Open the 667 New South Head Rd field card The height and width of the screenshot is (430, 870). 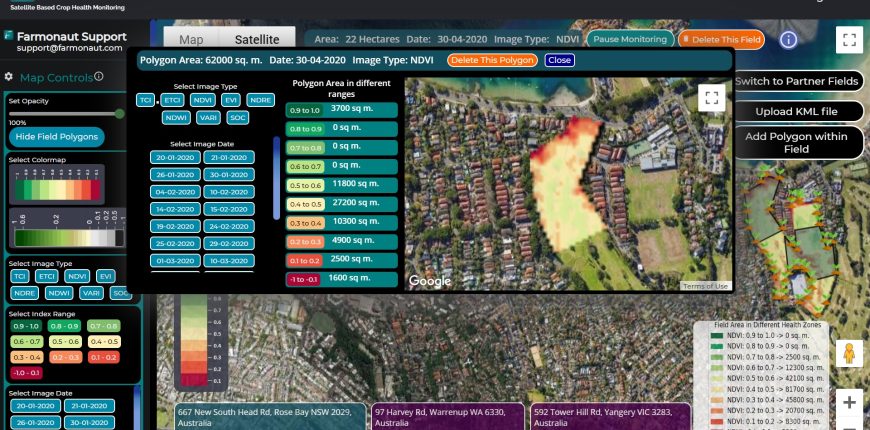[271, 417]
